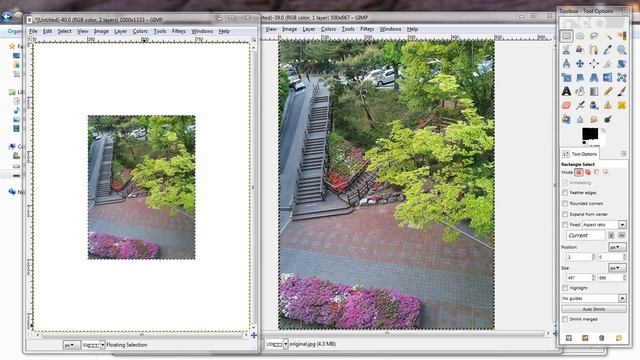Viewport: 640px width, 360px height.
Task: Enable Expand from center checkbox
Action: 565,214
